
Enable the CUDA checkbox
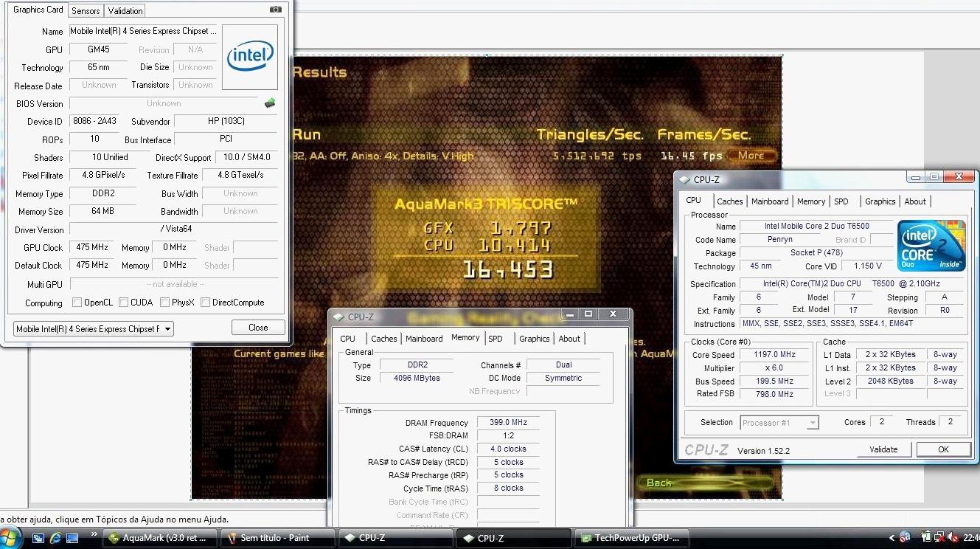123,303
